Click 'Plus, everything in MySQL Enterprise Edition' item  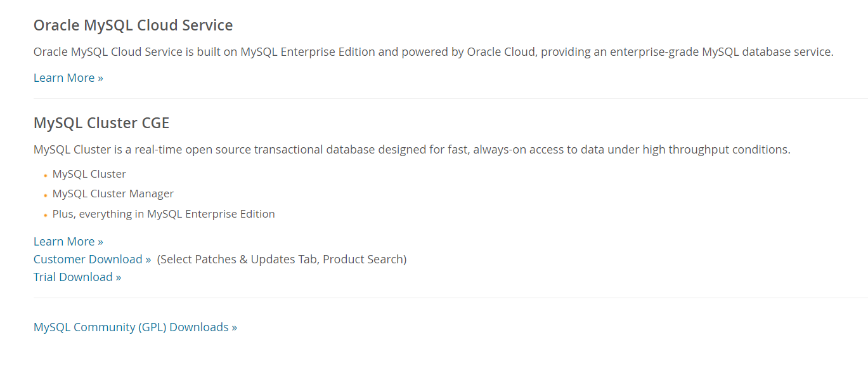click(164, 214)
